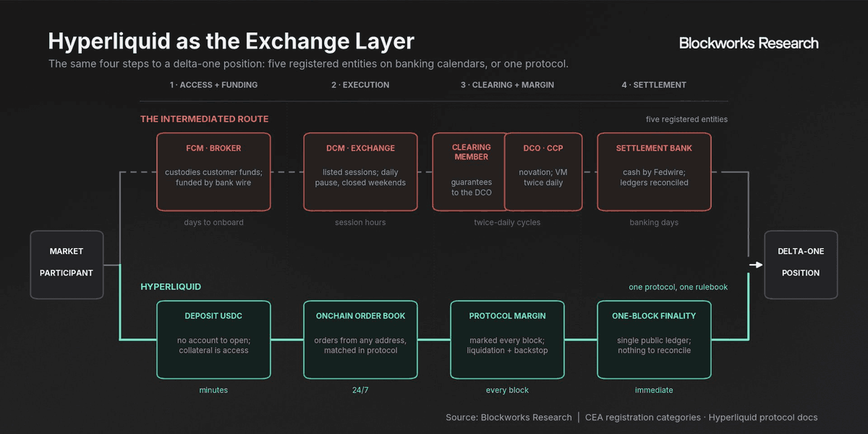
Task: Click the '3 · CLEARING + MARGIN' column header
Action: [507, 85]
